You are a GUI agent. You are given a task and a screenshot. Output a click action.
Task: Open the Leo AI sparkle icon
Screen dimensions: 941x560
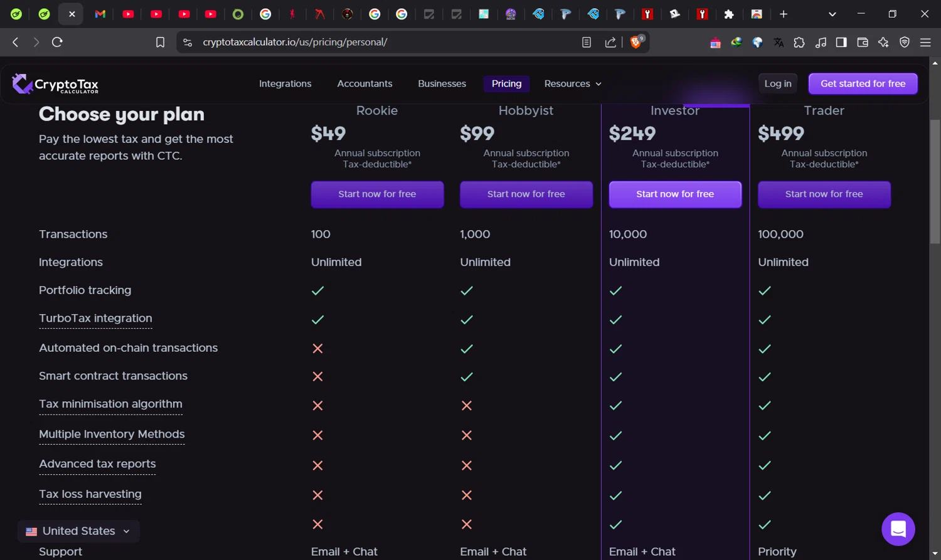(883, 42)
